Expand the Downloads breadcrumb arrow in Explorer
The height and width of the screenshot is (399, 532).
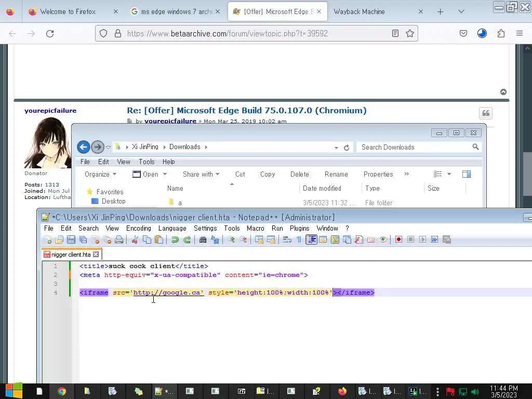coord(206,147)
